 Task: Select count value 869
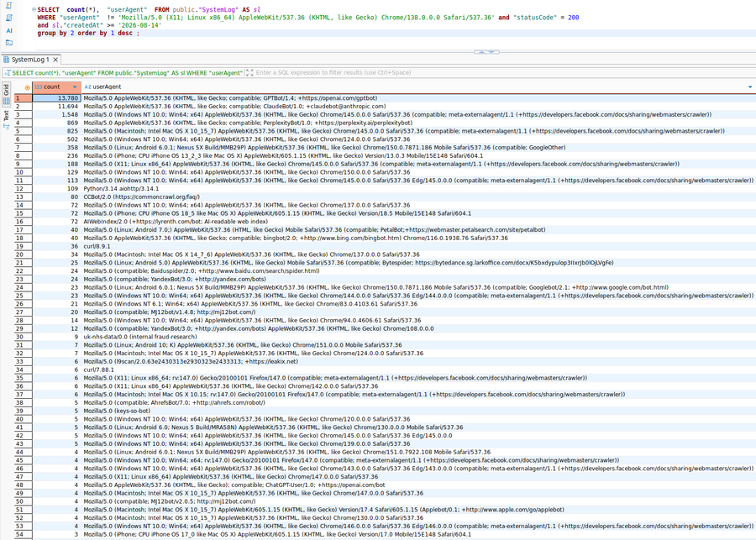click(56, 123)
